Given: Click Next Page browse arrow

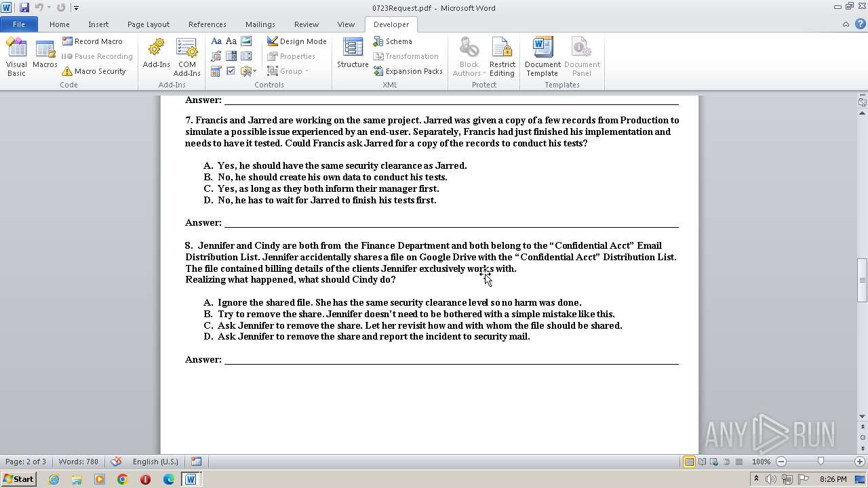Looking at the screenshot, I should coord(863,448).
